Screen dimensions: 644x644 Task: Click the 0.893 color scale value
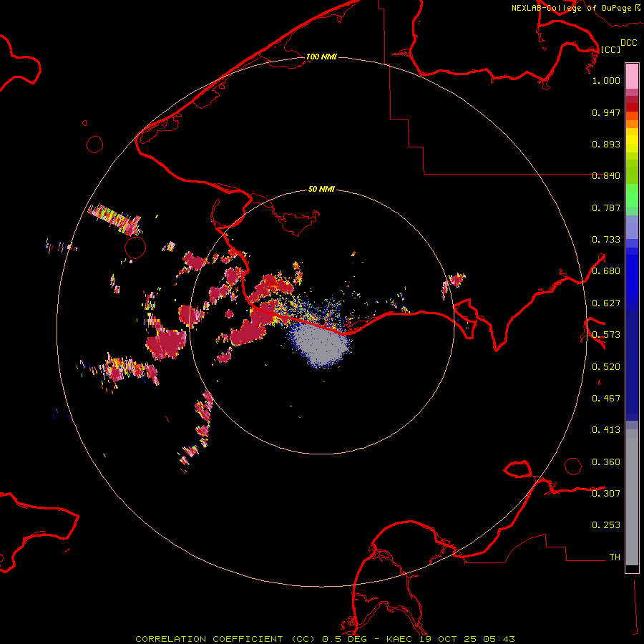tap(606, 144)
